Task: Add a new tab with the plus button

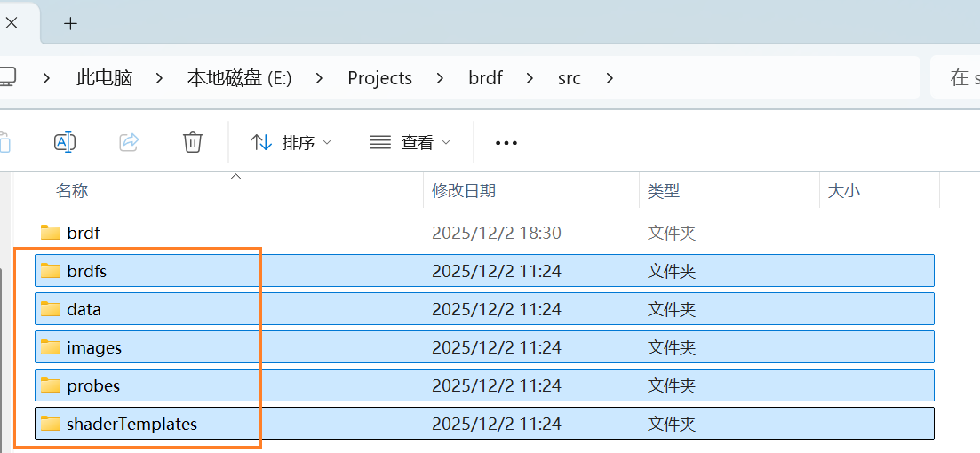Action: [x=71, y=23]
